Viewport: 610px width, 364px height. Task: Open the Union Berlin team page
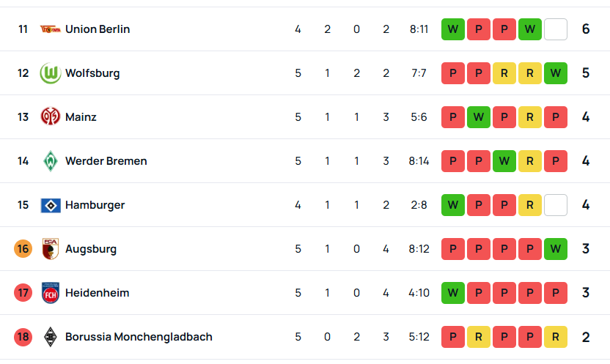point(98,29)
